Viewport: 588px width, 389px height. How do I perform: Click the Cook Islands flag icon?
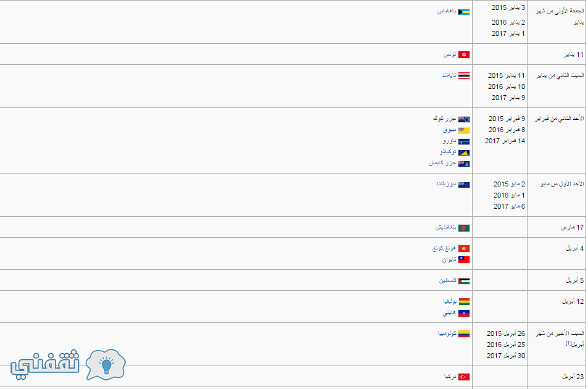click(464, 119)
